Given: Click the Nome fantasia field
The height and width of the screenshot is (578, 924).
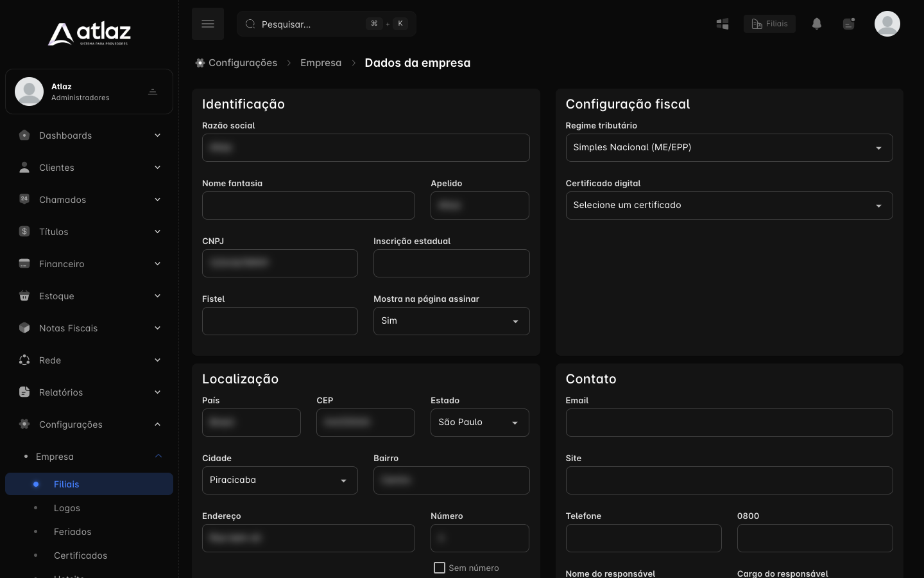Looking at the screenshot, I should (x=309, y=206).
